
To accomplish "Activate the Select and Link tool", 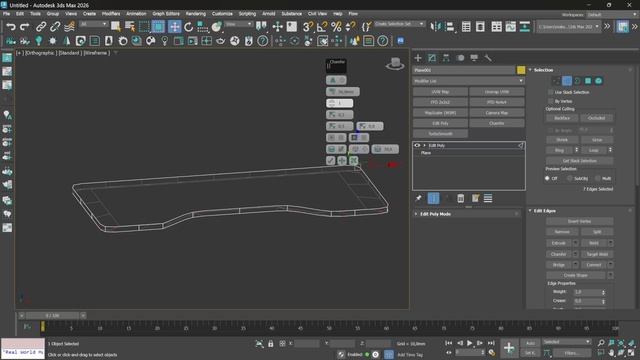I will [41, 27].
